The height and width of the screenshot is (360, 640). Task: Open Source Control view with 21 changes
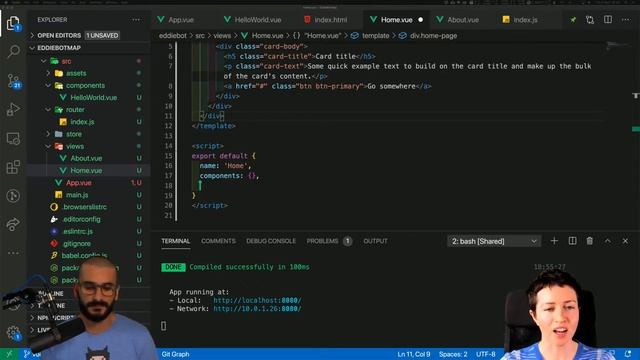click(13, 81)
